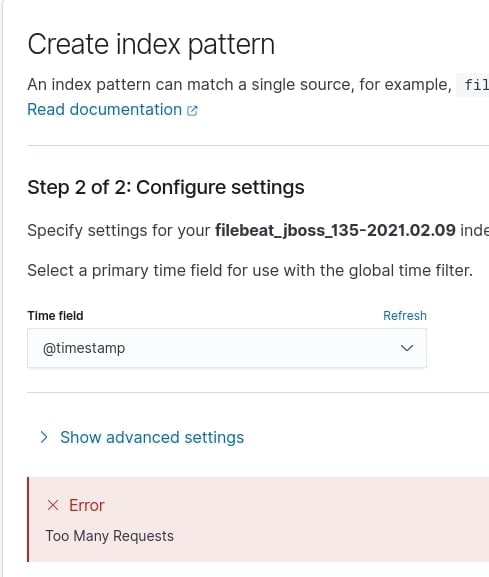Click the Specify settings sentence

click(x=258, y=230)
